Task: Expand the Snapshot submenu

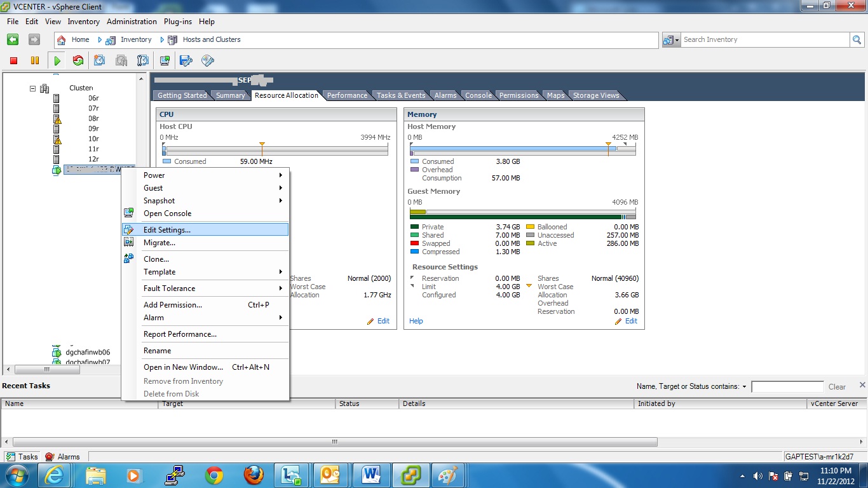Action: 205,201
